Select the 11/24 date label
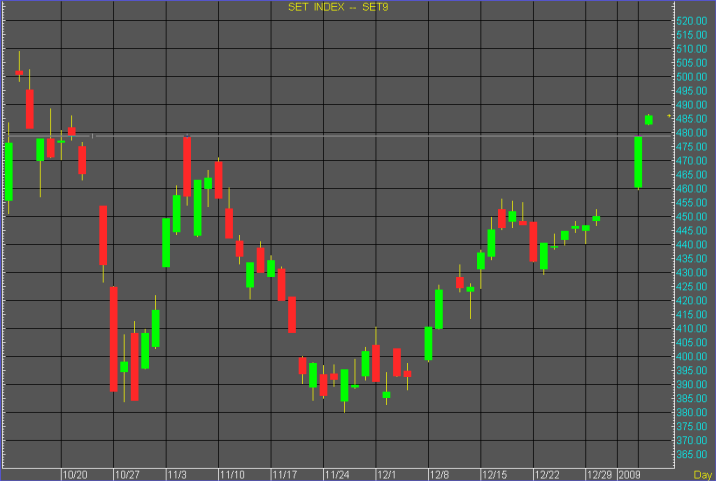The image size is (716, 481). pos(337,475)
